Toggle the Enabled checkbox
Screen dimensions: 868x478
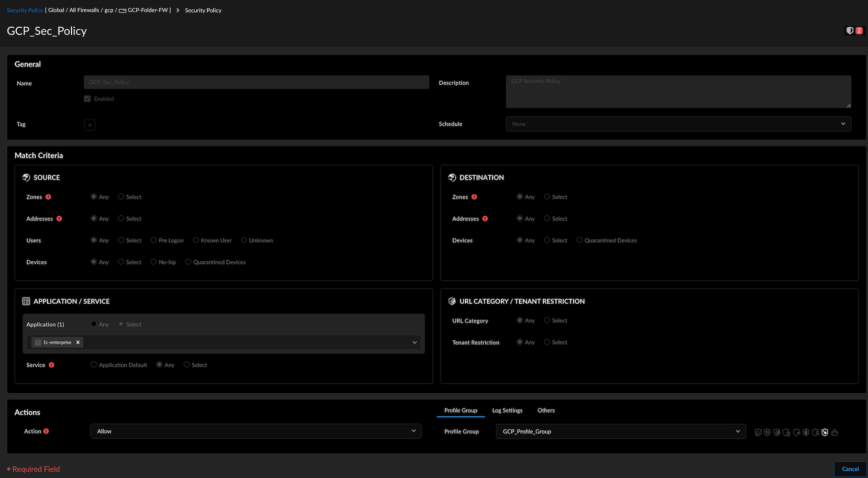pos(87,99)
